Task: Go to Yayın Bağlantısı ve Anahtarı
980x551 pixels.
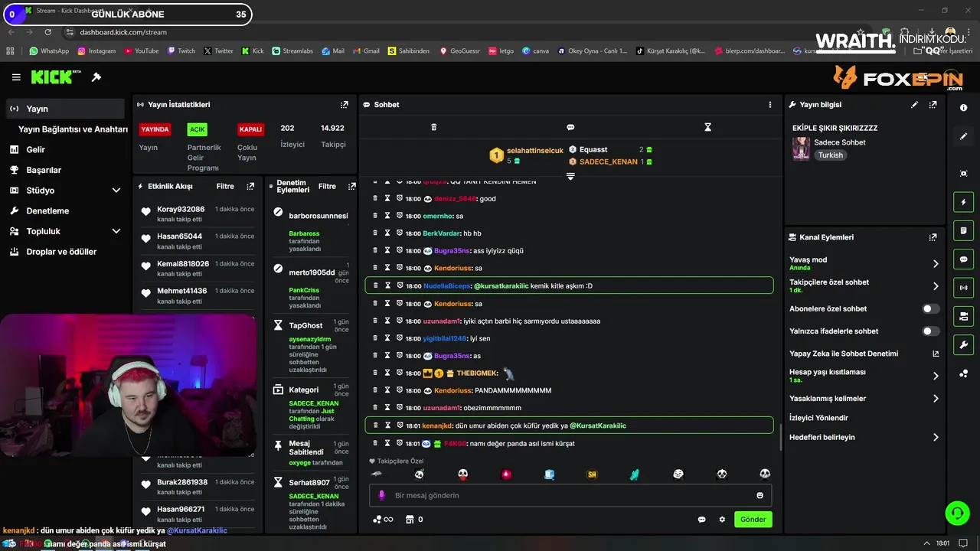Action: pos(73,129)
